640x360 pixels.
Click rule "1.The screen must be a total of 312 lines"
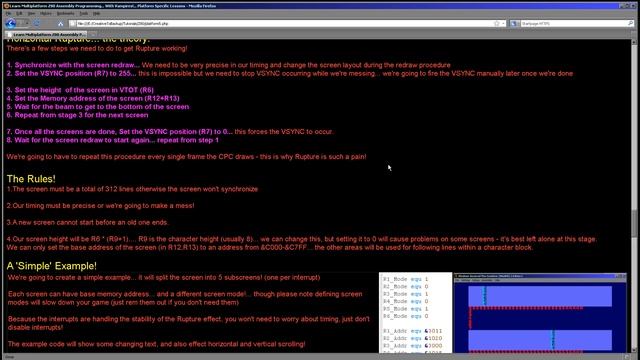(x=132, y=189)
